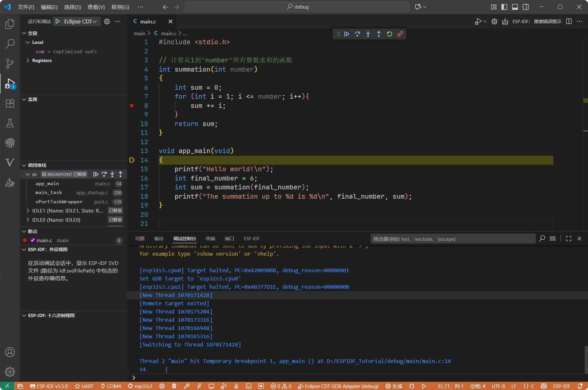Open the 查看(V) menu

[96, 7]
